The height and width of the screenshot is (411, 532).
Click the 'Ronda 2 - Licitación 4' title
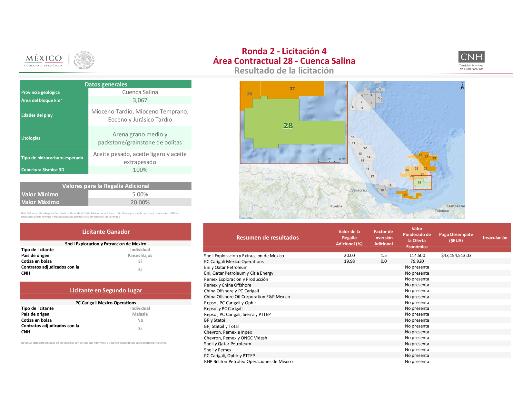pos(284,51)
